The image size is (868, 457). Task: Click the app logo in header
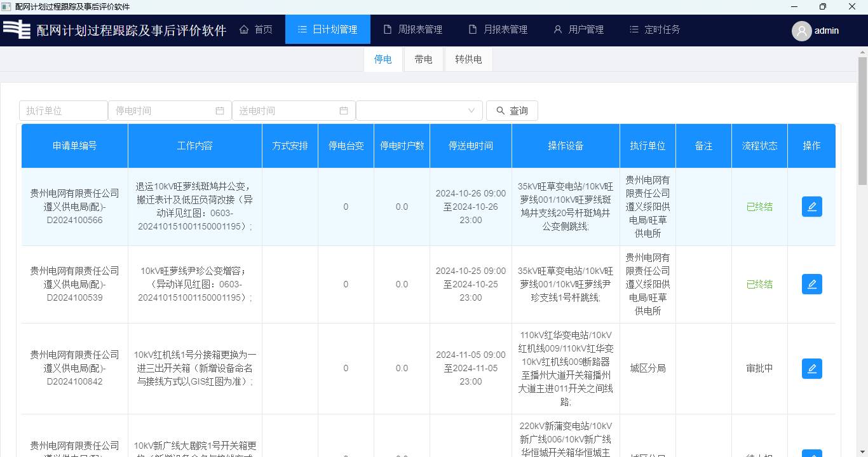point(17,30)
